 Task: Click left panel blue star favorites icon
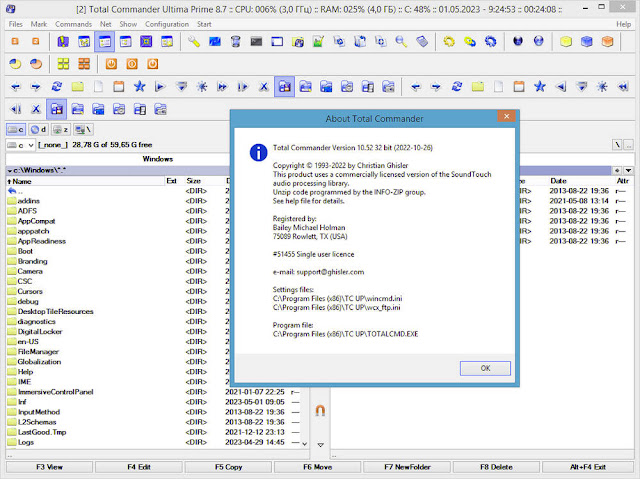click(140, 86)
